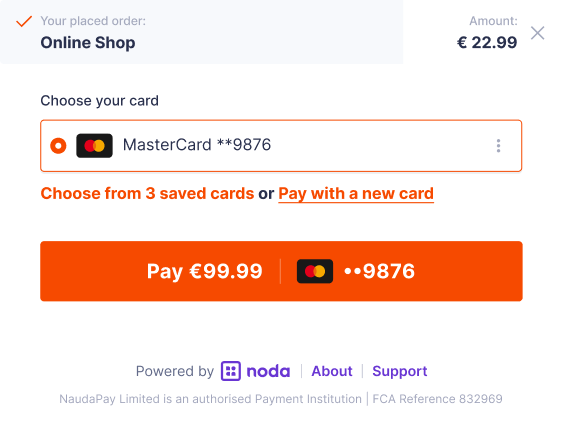Click the ••9876 digits on pay button

pyautogui.click(x=380, y=271)
